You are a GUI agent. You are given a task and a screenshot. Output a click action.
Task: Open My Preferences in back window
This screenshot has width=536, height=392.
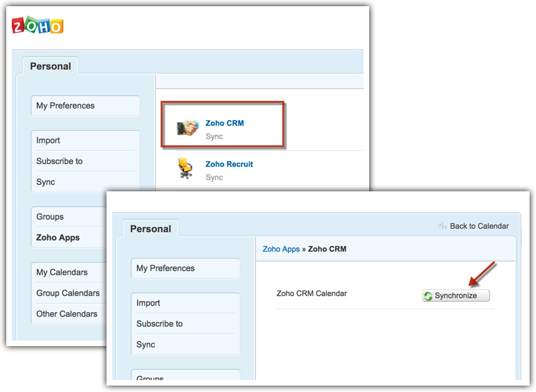tap(86, 106)
